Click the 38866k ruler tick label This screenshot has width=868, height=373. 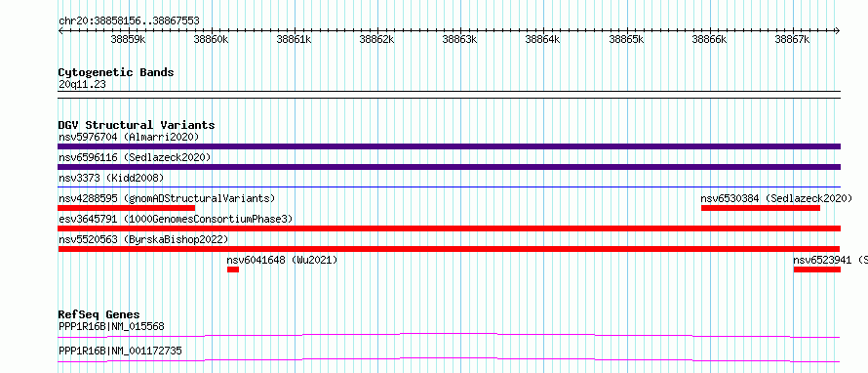tap(710, 39)
